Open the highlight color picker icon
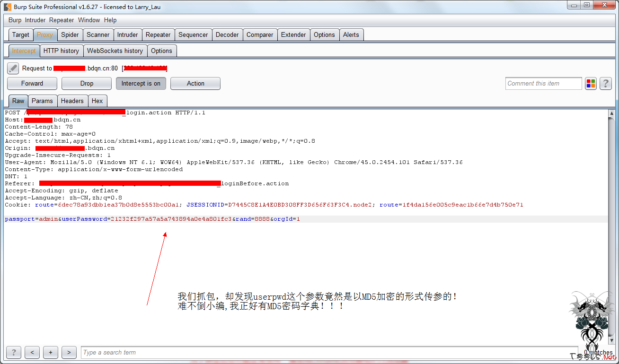This screenshot has height=364, width=619. 591,84
